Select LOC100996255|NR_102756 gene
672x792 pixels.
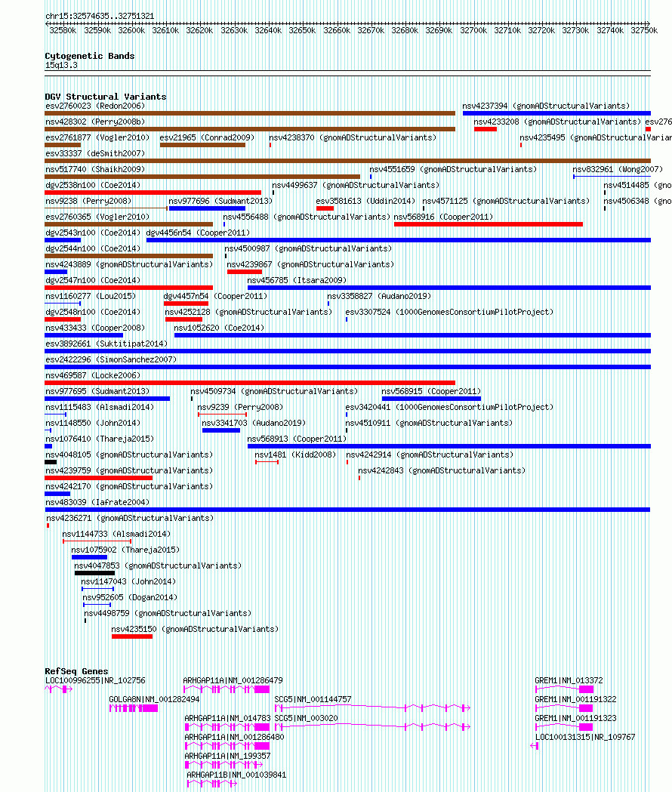95,681
